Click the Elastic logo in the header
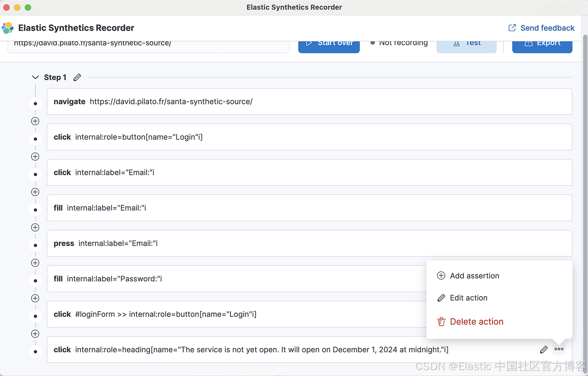 8,28
